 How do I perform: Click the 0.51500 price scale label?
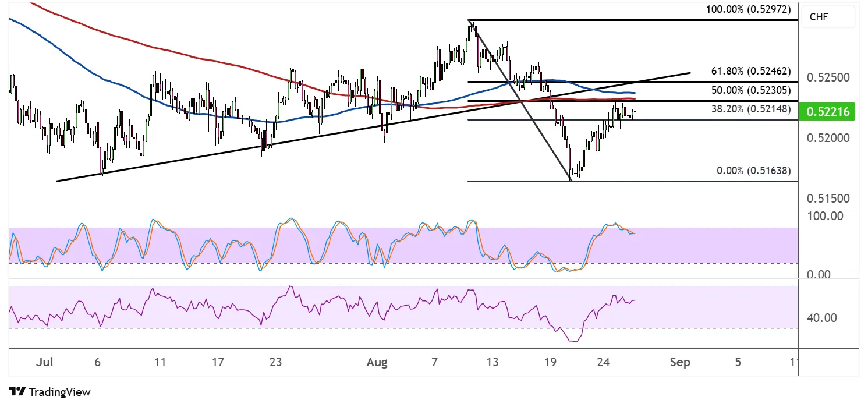tap(828, 199)
